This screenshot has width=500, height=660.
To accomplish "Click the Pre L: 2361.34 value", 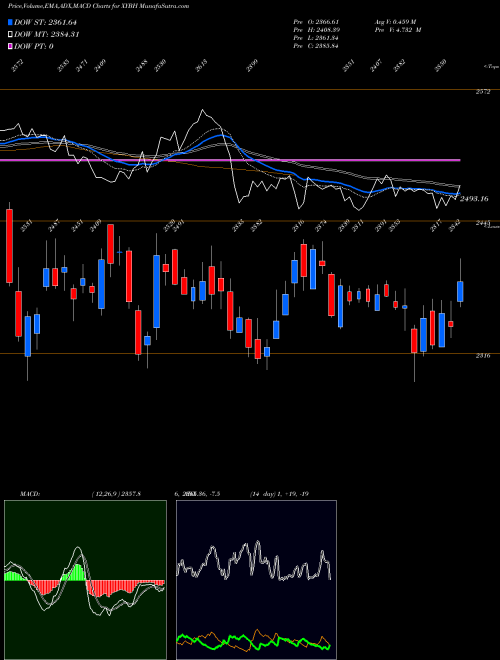I will pyautogui.click(x=316, y=38).
